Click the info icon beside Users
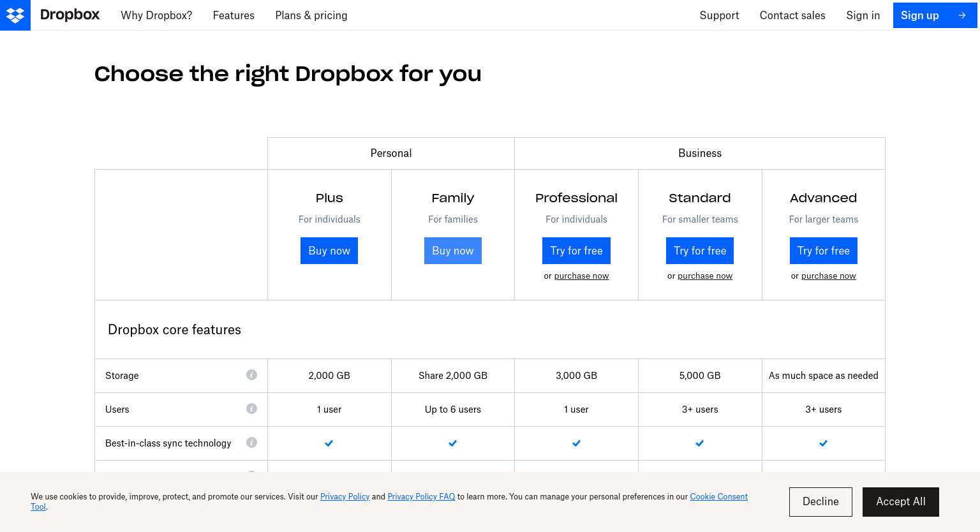 tap(252, 409)
